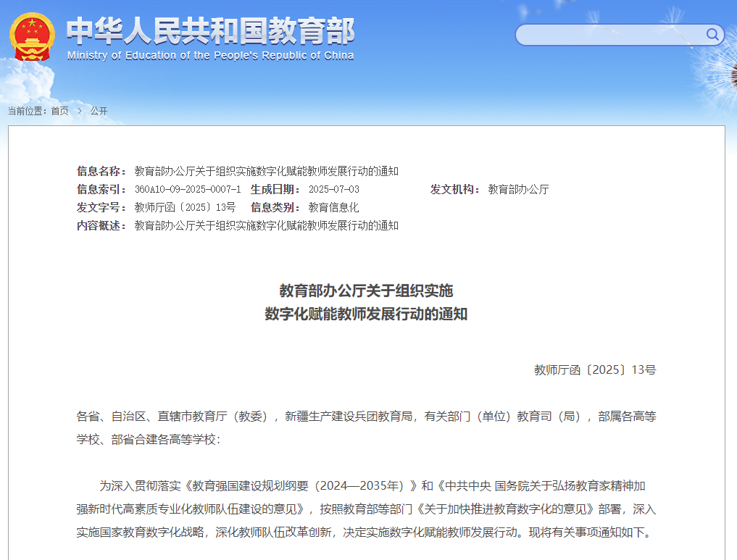The image size is (737, 560).
Task: Click the heading line 数字化赋能教师发展行动的通知
Action: click(x=366, y=314)
